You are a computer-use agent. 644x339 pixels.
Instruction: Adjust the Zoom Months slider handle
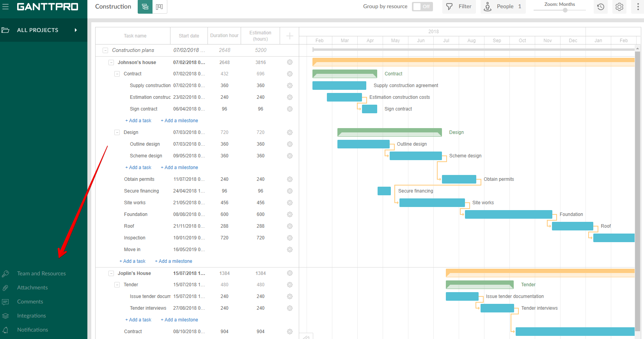pos(565,10)
